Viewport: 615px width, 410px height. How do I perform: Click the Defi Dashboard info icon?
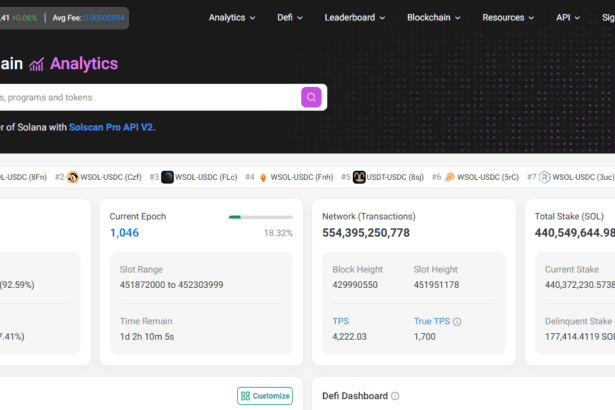pyautogui.click(x=395, y=396)
